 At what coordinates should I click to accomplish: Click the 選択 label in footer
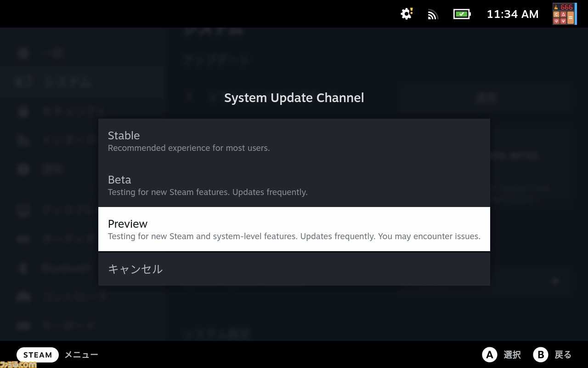(x=512, y=355)
